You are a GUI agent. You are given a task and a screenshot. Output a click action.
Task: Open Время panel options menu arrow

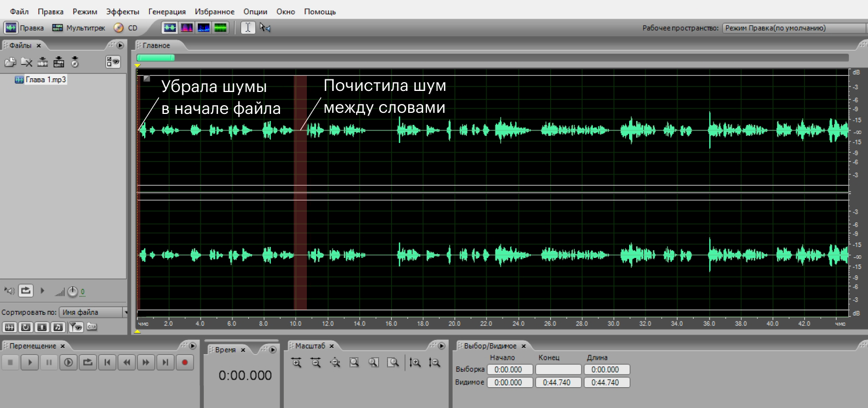[272, 350]
